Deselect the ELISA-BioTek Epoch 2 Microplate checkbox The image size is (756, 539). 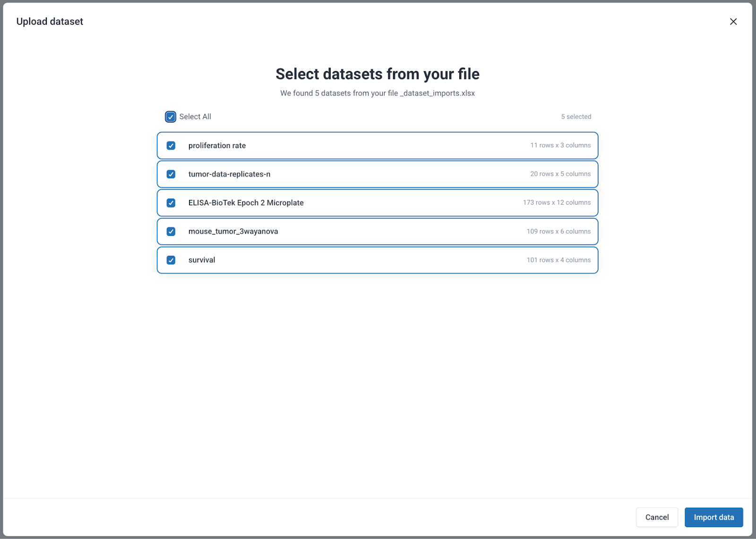171,203
